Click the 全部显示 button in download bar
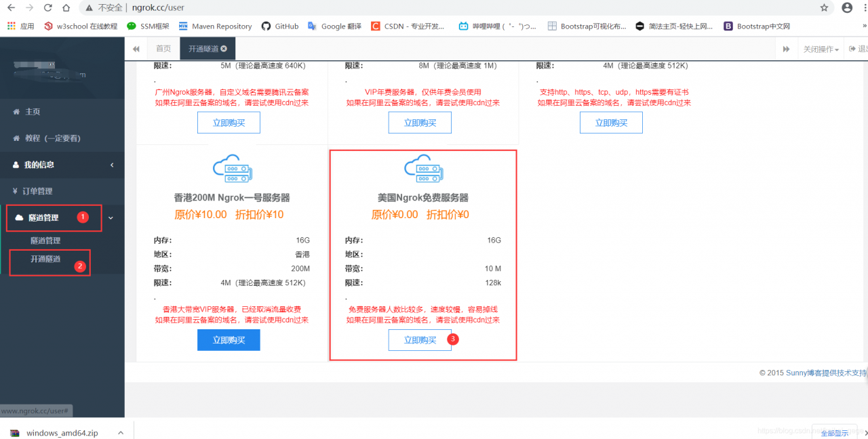Viewport: 868px width, 439px height. click(835, 432)
